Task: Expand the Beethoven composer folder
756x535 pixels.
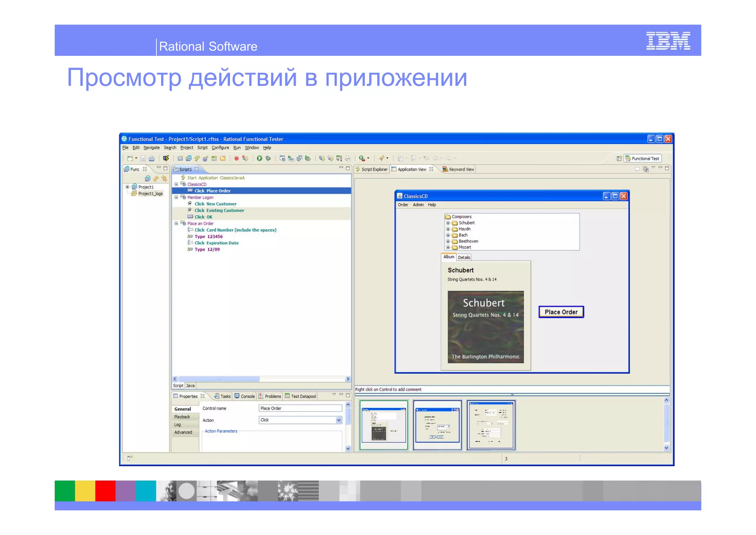Action: click(448, 241)
